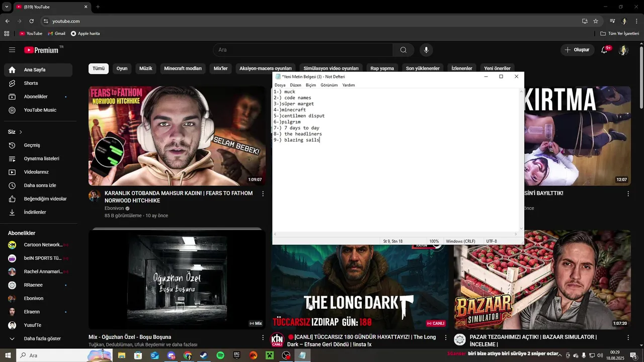Go back in Chrome browser
This screenshot has height=362, width=644.
click(x=7, y=21)
